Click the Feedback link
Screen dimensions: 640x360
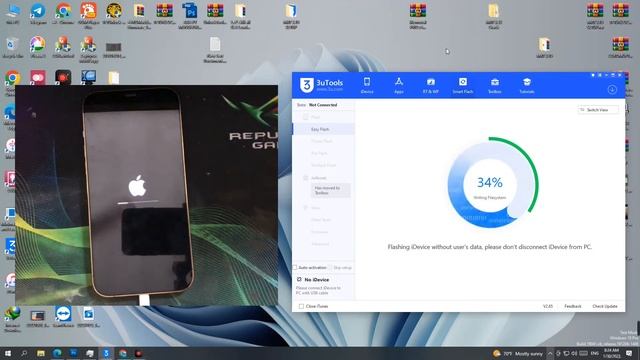572,306
